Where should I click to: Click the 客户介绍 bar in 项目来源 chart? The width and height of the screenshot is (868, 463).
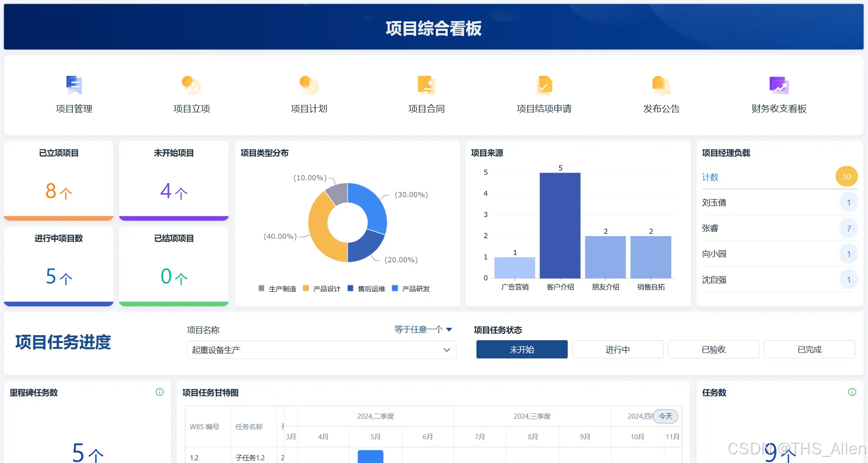pos(560,226)
